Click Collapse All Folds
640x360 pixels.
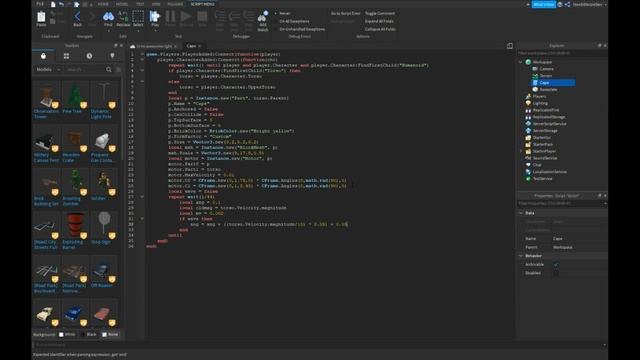(x=380, y=29)
